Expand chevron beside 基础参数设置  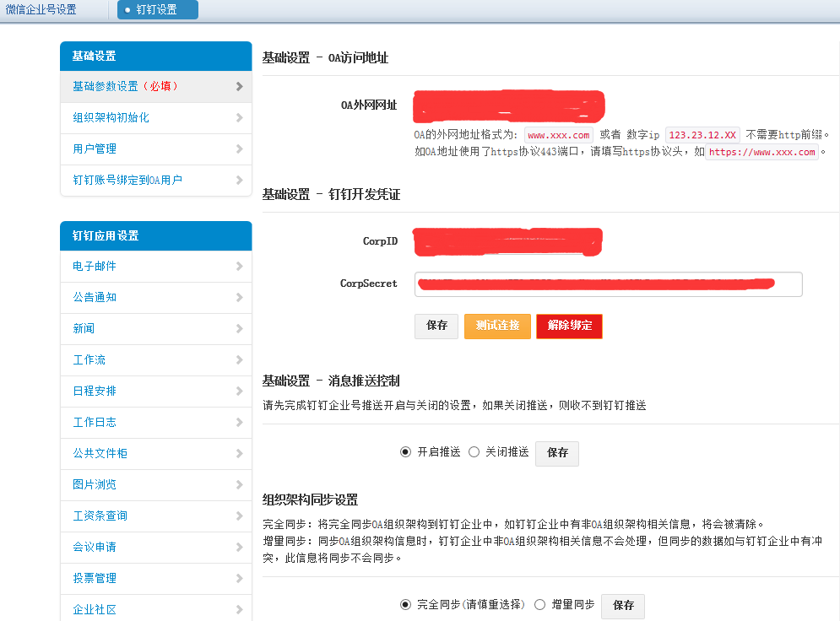(240, 86)
